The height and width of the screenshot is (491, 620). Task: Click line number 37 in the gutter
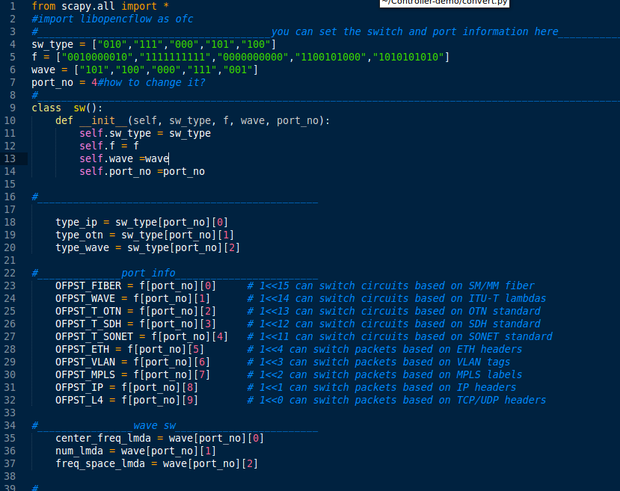(x=11, y=464)
